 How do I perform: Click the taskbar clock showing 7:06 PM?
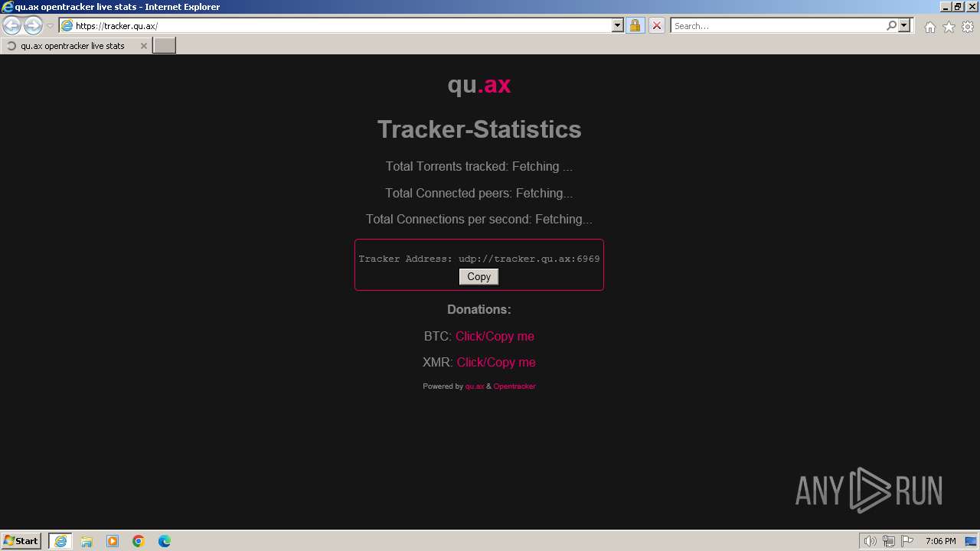pyautogui.click(x=940, y=541)
